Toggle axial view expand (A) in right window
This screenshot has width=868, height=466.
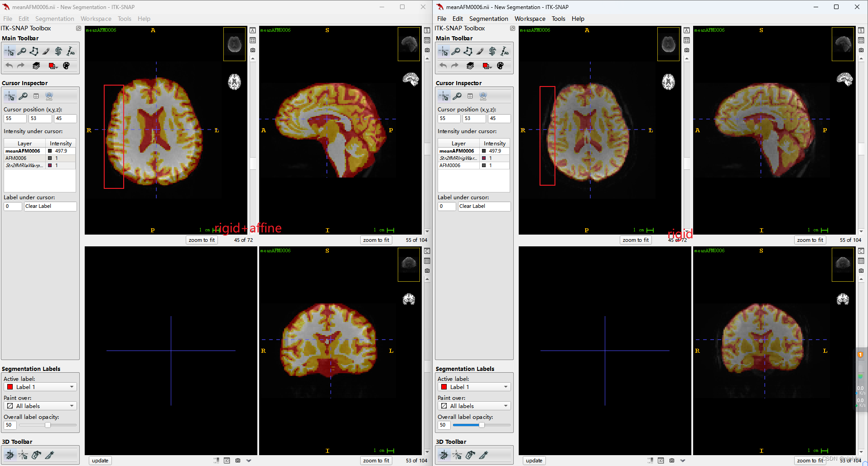point(687,30)
